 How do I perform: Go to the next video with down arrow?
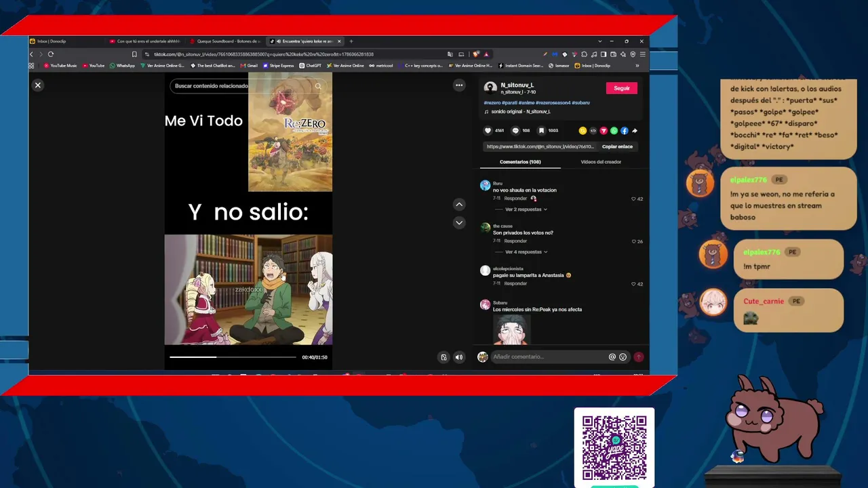point(459,222)
